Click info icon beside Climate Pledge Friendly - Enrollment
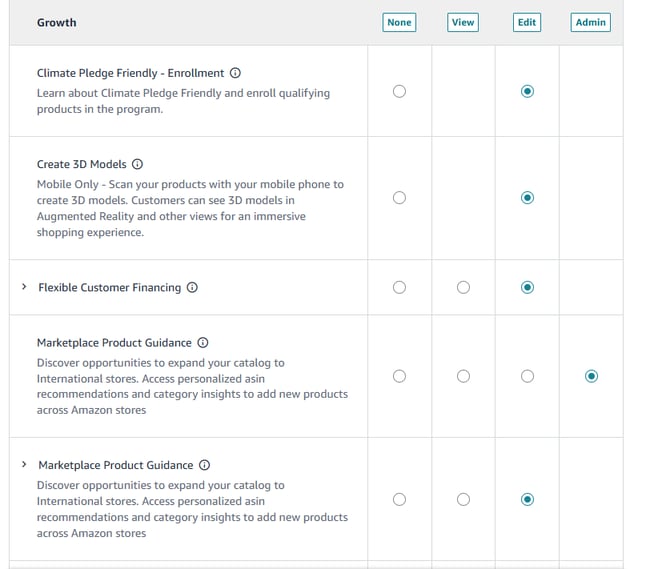Viewport: 670px width, 569px height. pyautogui.click(x=235, y=73)
